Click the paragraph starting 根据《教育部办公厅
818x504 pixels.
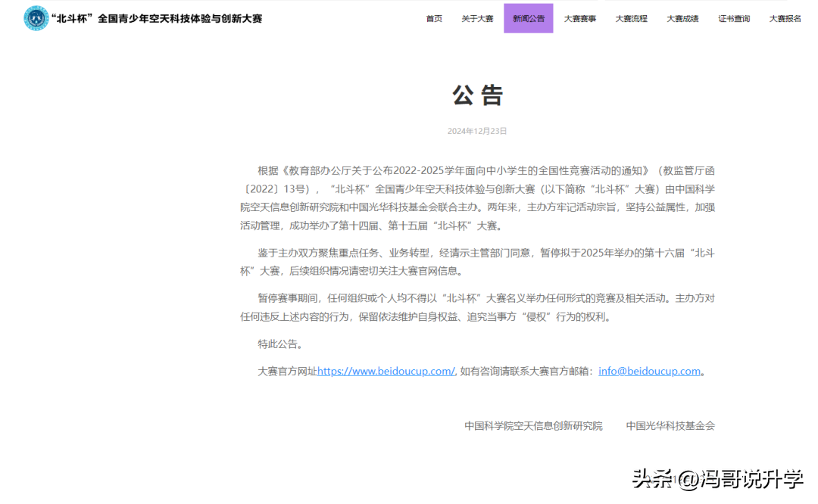click(x=477, y=198)
